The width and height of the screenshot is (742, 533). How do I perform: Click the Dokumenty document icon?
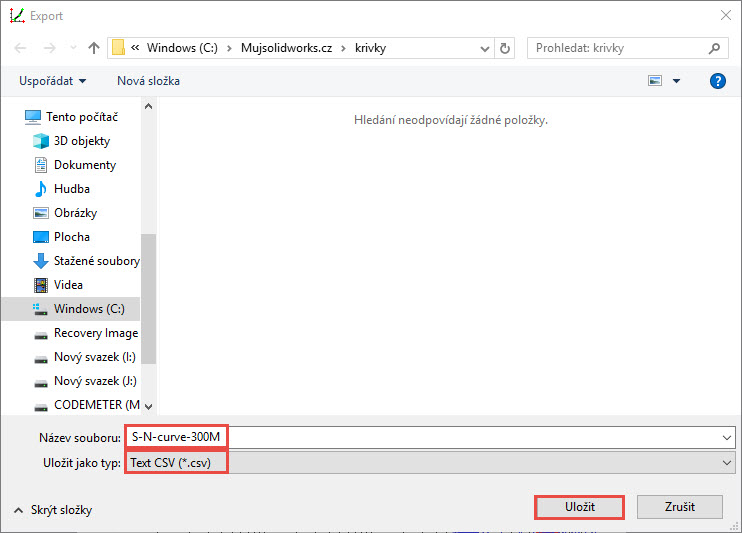tap(41, 165)
